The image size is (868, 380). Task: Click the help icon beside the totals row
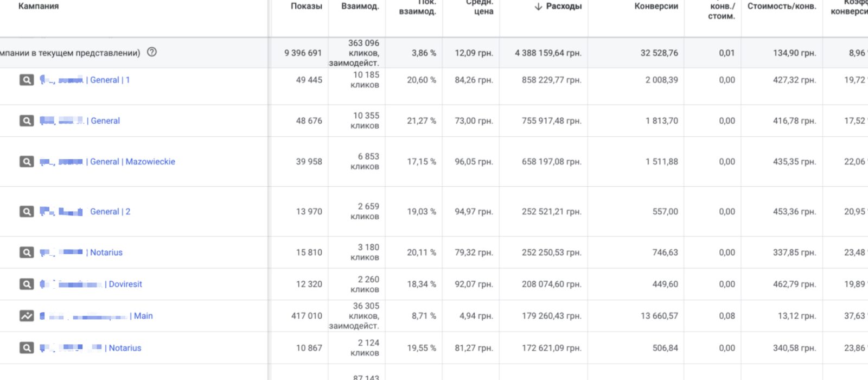pos(152,52)
